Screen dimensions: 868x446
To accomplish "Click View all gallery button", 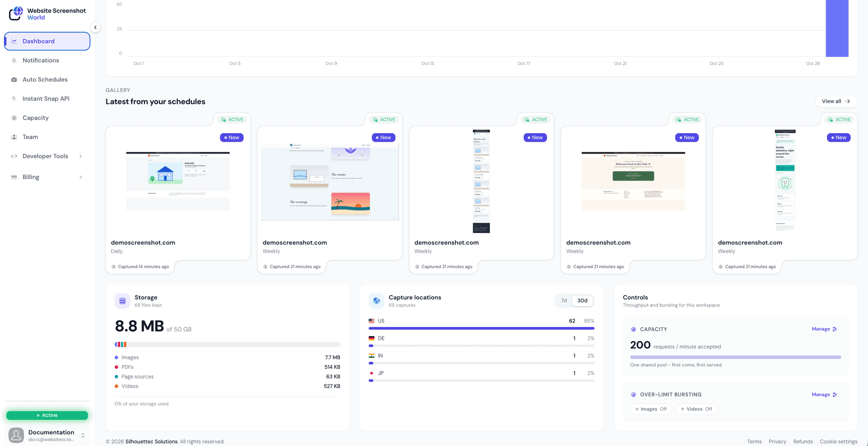I will point(836,101).
